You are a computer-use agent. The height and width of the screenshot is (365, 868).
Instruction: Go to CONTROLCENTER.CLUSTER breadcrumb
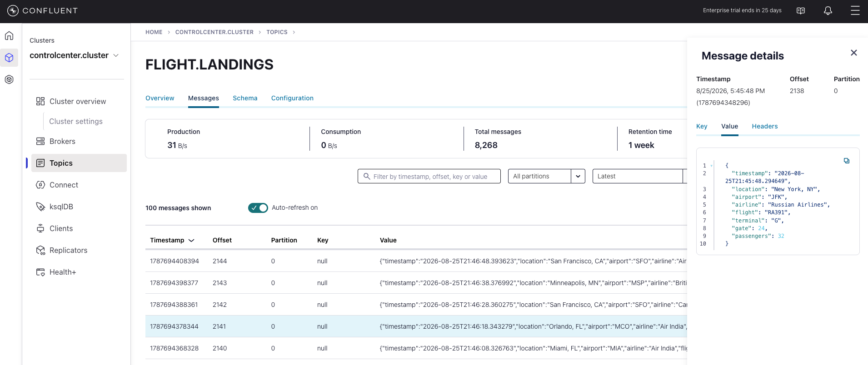(x=215, y=32)
